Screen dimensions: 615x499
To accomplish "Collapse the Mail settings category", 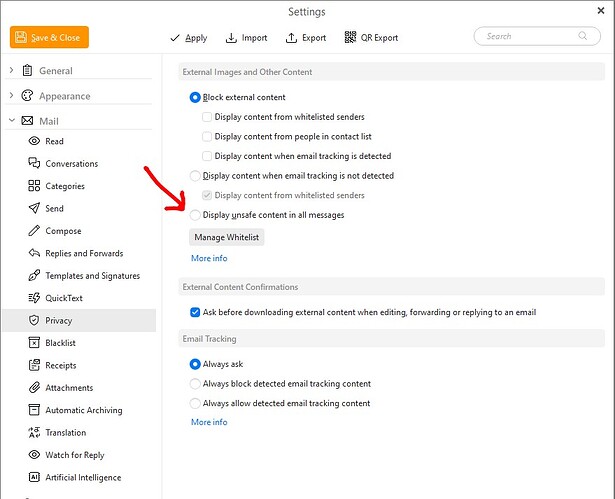I will pyautogui.click(x=12, y=121).
